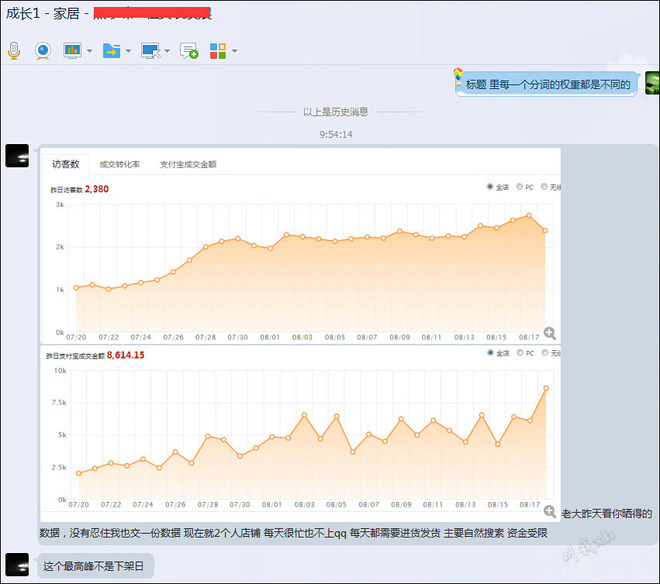
Task: Click the 07/20 first point on visitors chart
Action: 76,288
